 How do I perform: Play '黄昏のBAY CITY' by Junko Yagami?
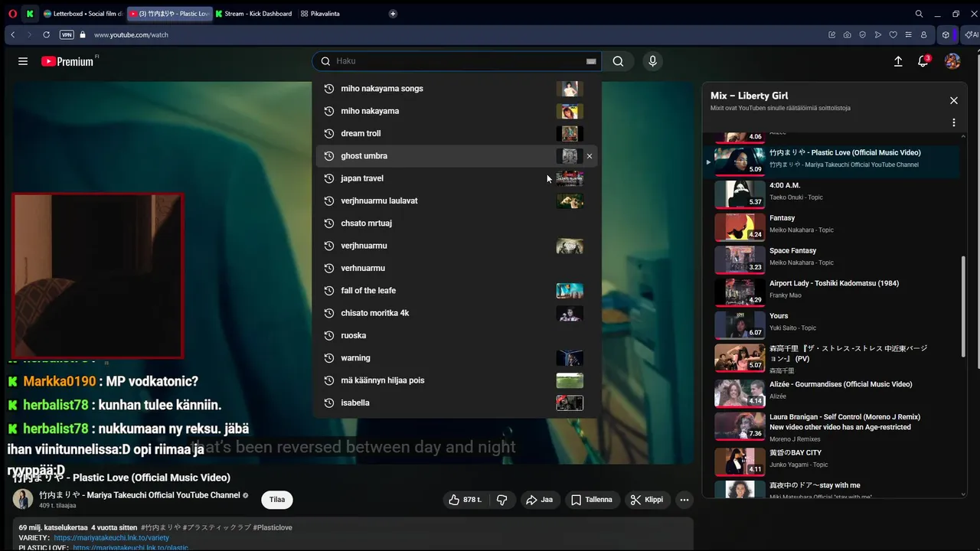point(832,461)
